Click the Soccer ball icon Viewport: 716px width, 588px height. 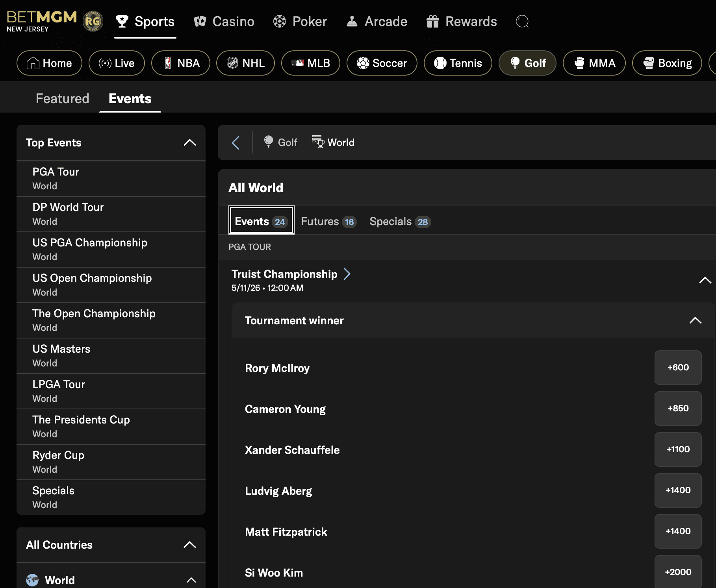click(363, 63)
